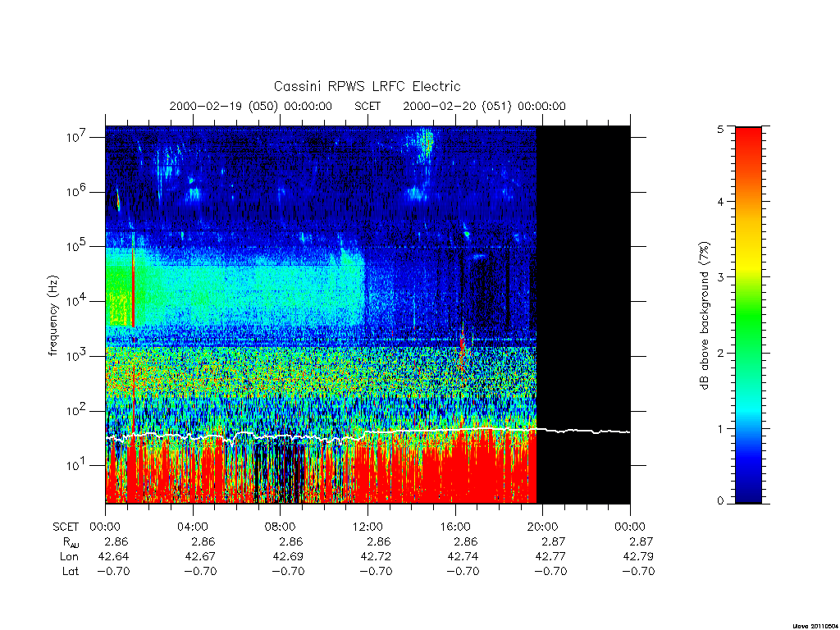Screen dimensions: 840x630
Task: Select end timestamp 2000-02-20 (051) 00:00:00
Action: [484, 106]
